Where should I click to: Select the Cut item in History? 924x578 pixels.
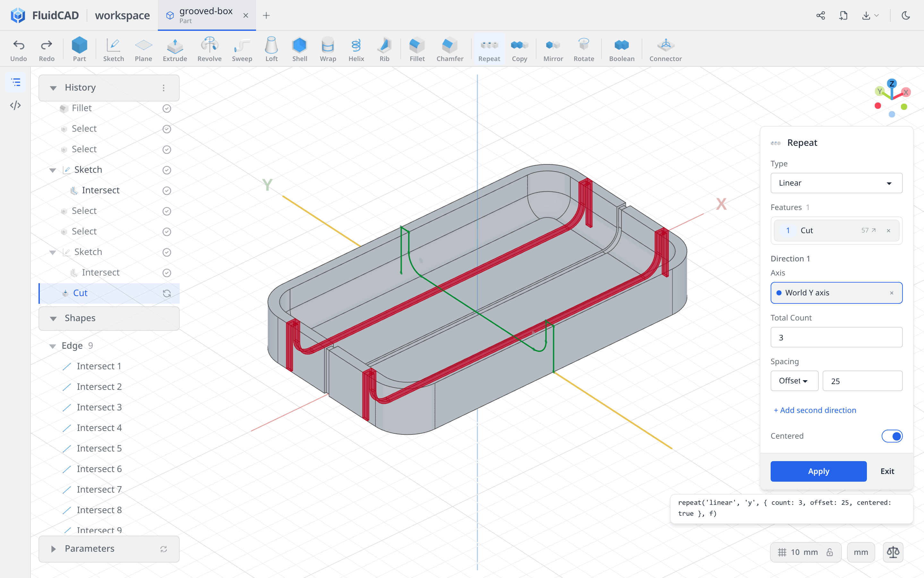pyautogui.click(x=109, y=293)
